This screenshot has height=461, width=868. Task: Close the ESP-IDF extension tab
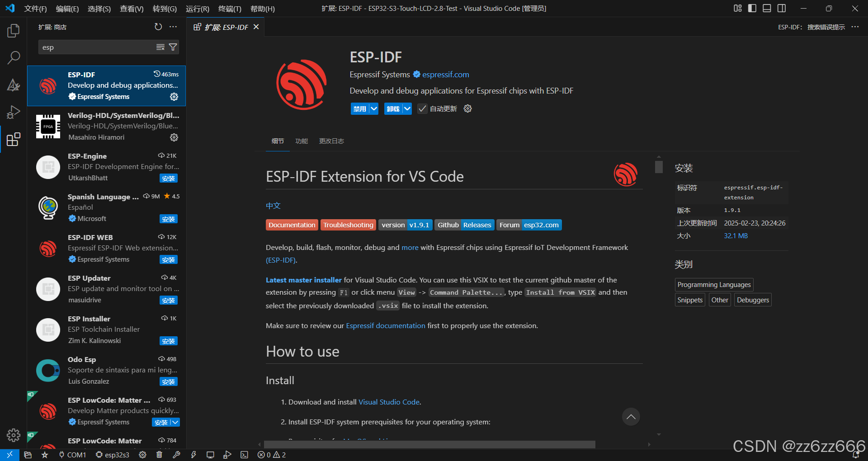tap(256, 27)
